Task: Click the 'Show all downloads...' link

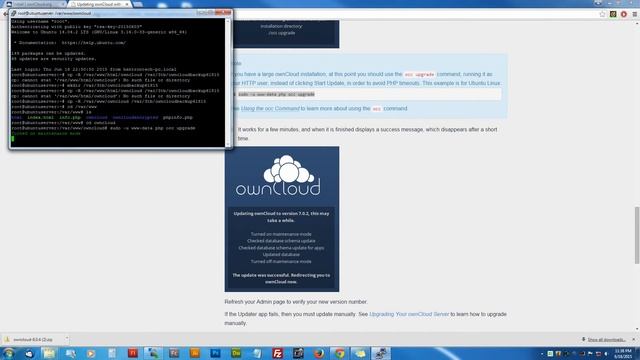Action: [606, 340]
